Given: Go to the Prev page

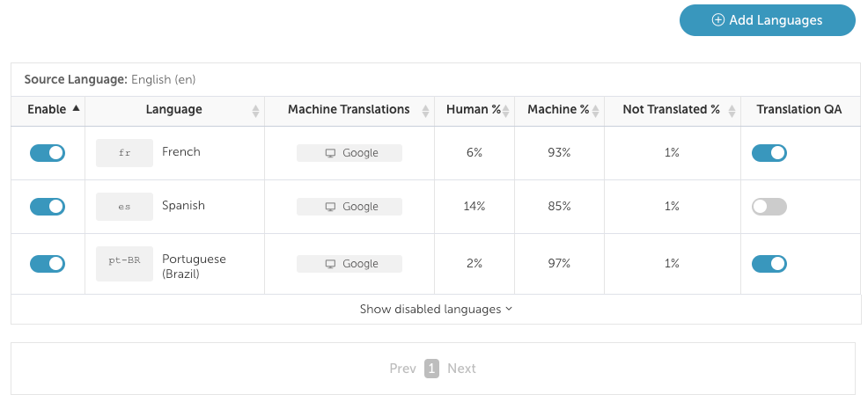Looking at the screenshot, I should [x=402, y=369].
